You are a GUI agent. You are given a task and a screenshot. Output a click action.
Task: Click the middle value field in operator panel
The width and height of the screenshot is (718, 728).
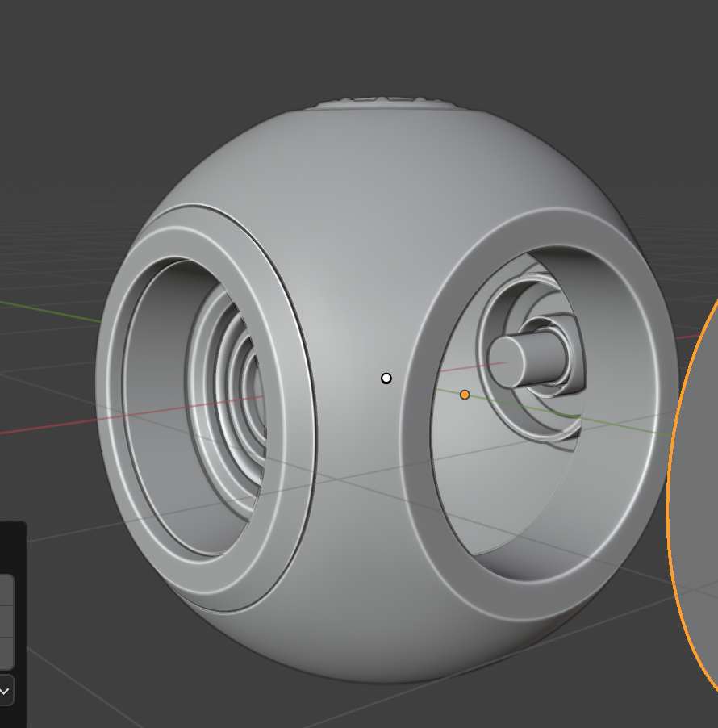[6, 621]
